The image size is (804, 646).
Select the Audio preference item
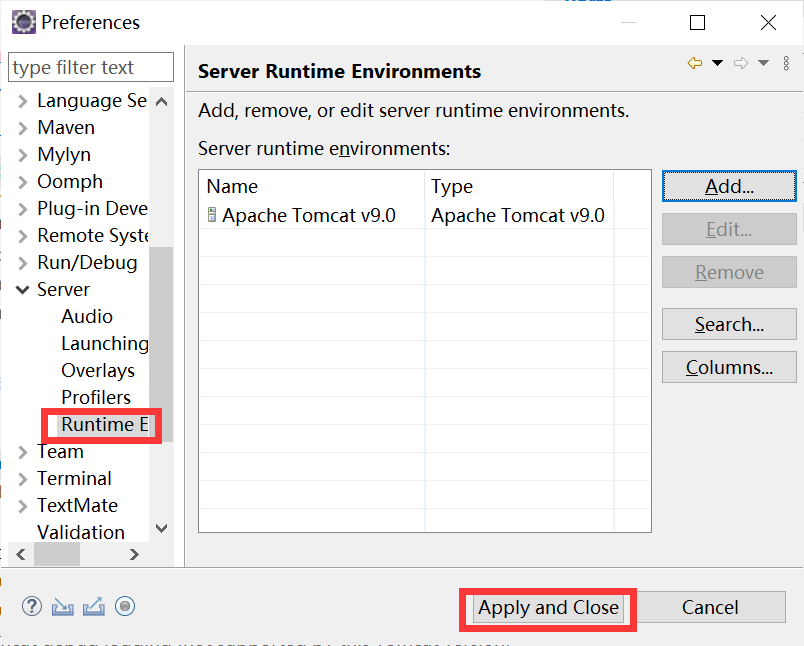(87, 316)
